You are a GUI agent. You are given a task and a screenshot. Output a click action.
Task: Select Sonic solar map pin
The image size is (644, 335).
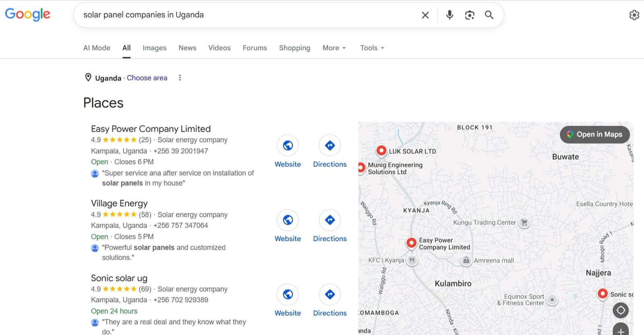[603, 294]
